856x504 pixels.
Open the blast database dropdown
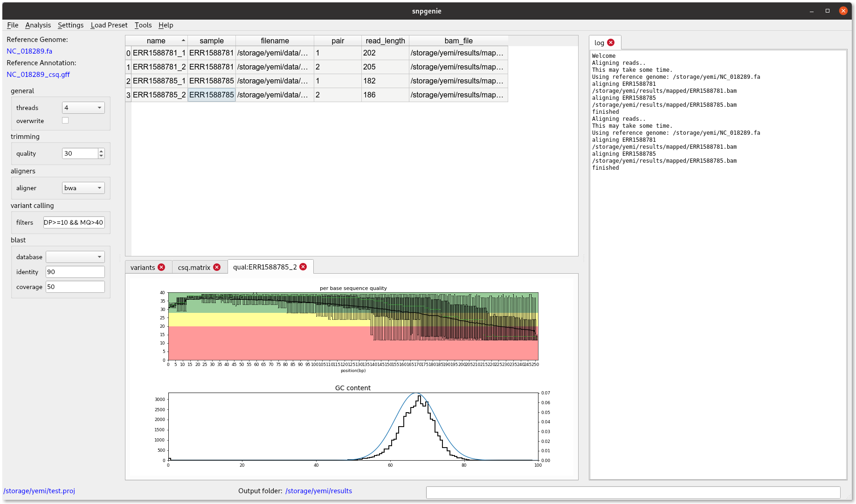pos(75,257)
